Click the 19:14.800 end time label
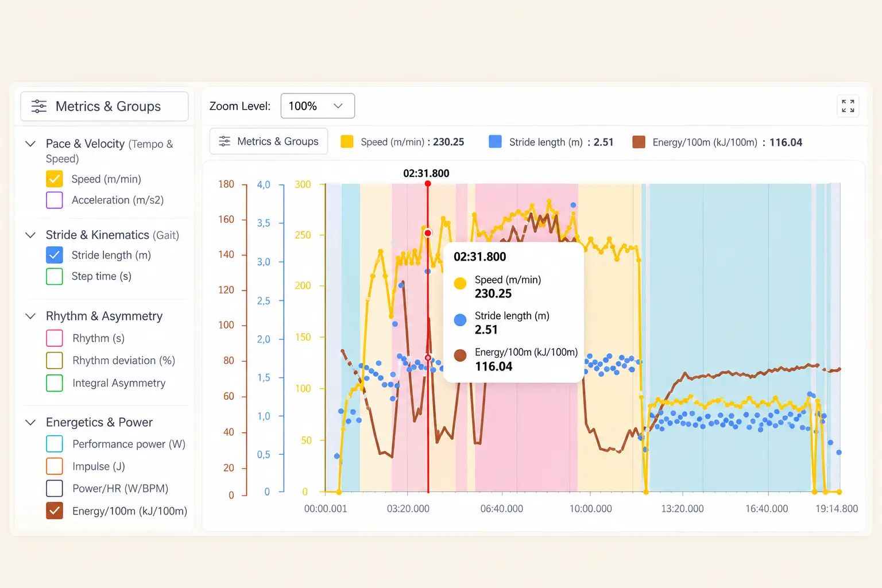Screen dimensions: 882x588 click(x=837, y=509)
